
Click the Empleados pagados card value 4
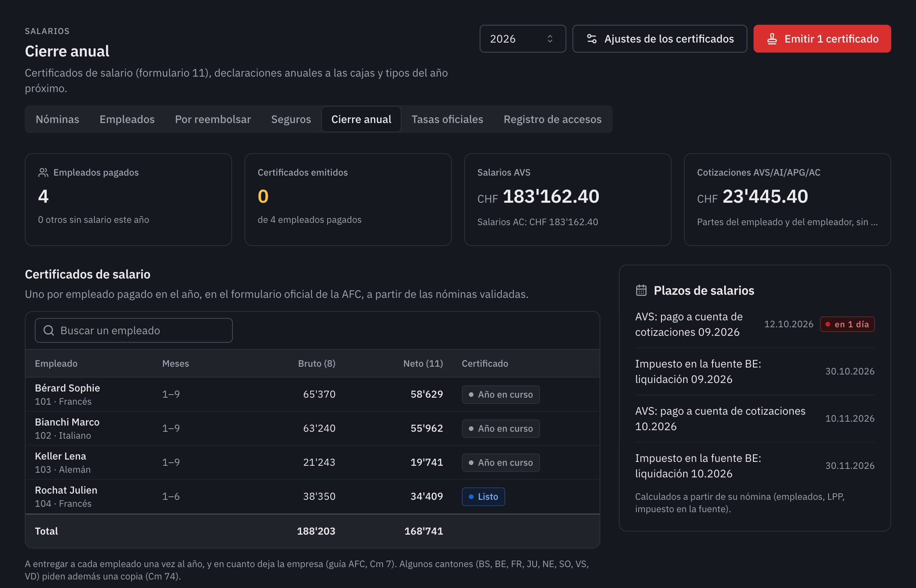[43, 197]
